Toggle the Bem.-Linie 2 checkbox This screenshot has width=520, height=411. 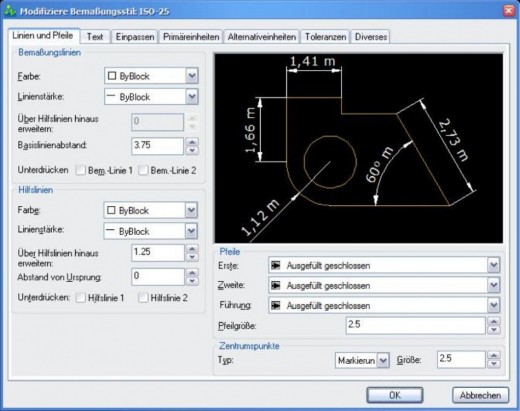tap(143, 170)
